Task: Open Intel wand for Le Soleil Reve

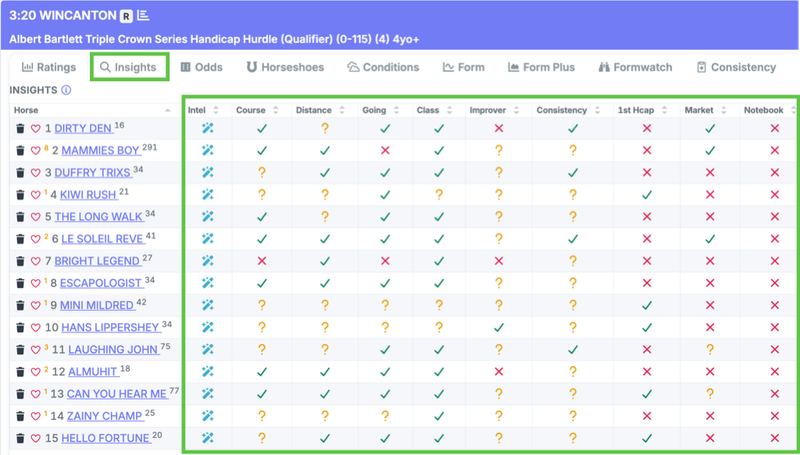Action: [x=208, y=239]
